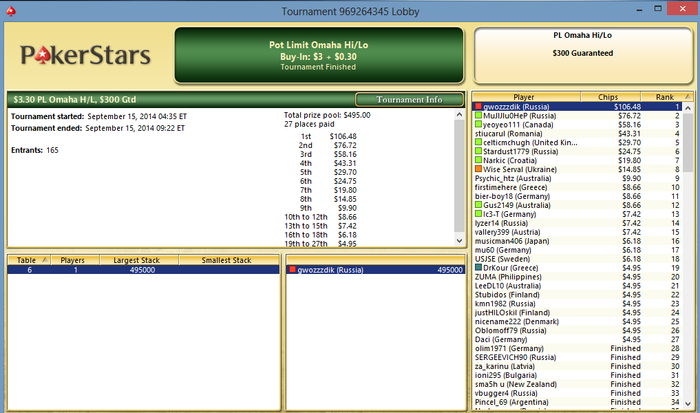
Task: Maximize the Tournament Lobby window
Action: pos(658,8)
